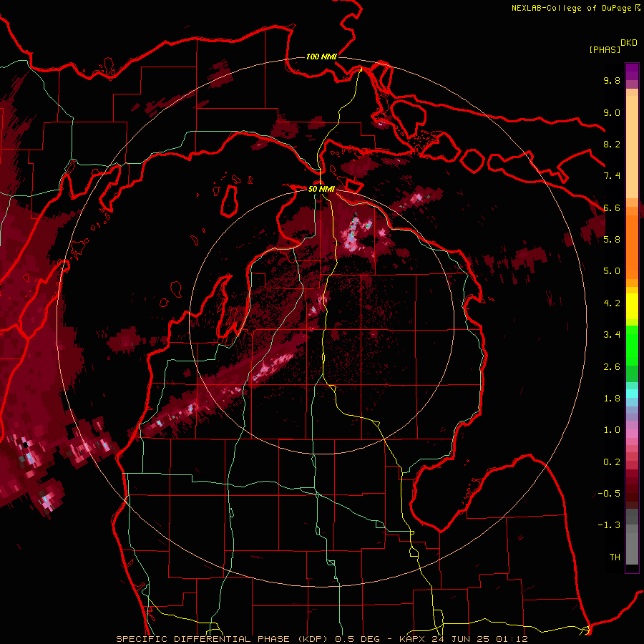Click the 8.2 scale value

click(612, 144)
